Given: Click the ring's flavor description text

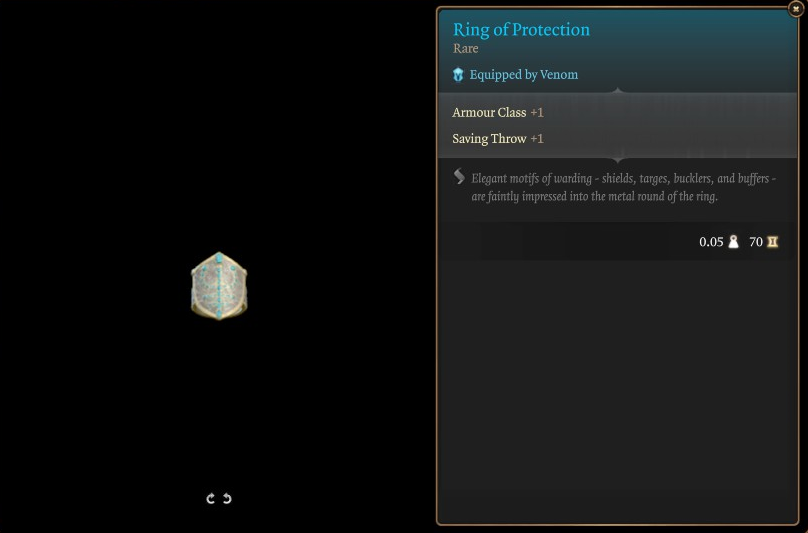Looking at the screenshot, I should click(623, 187).
